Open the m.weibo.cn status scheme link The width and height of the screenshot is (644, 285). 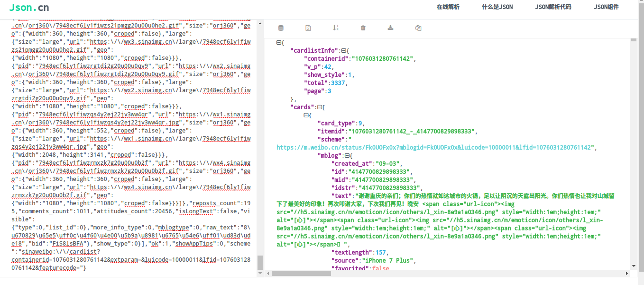[x=434, y=148]
